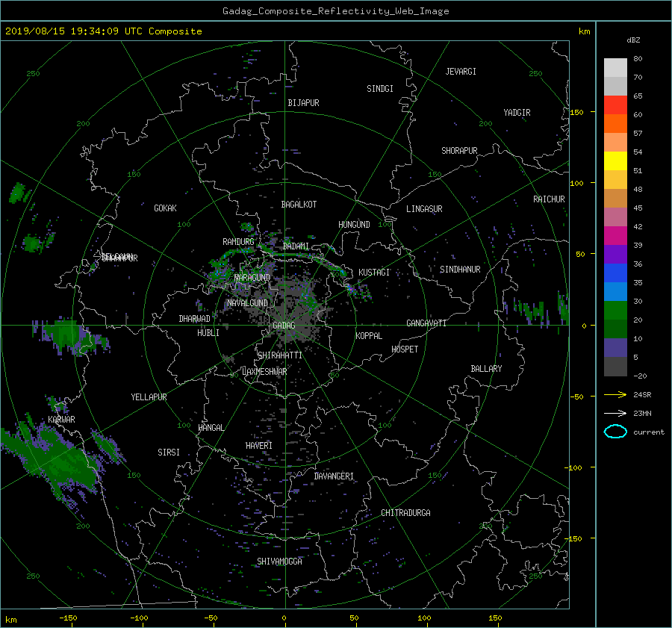Viewport: 672px width, 628px height.
Task: Click the RAMDURG city label
Action: [238, 242]
